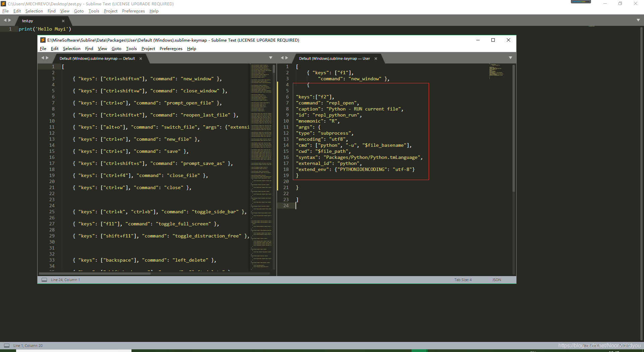The image size is (644, 352).
Task: Go to next tab in test.py window
Action: point(10,20)
